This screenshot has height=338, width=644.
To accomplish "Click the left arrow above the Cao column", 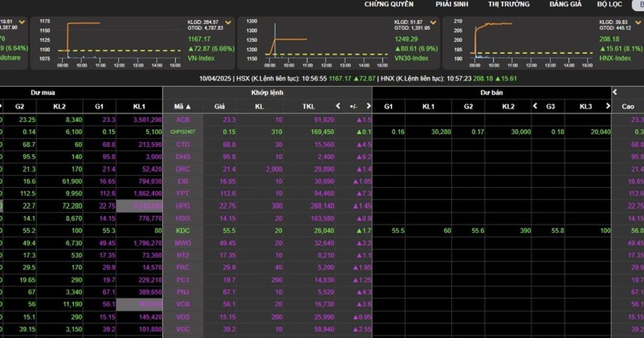I will pyautogui.click(x=615, y=92).
